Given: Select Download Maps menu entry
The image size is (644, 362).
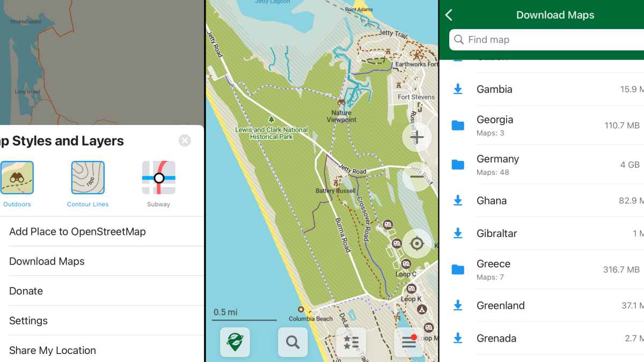Looking at the screenshot, I should pyautogui.click(x=47, y=261).
